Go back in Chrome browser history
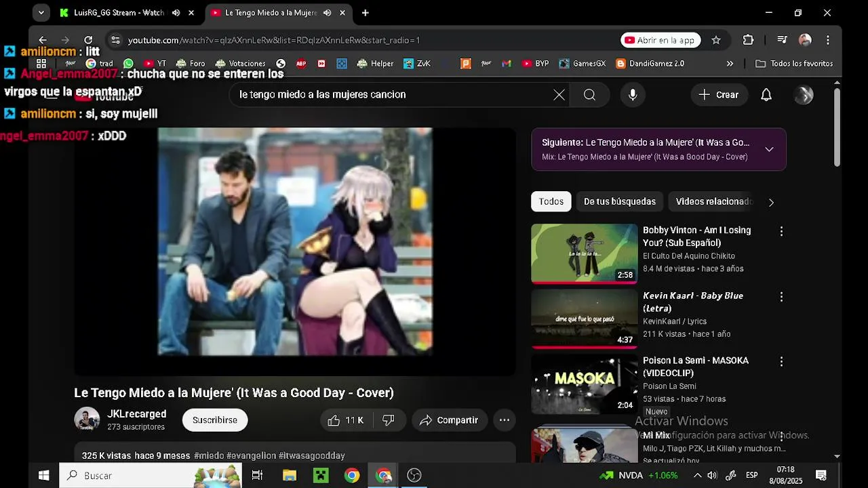The width and height of the screenshot is (868, 488). pyautogui.click(x=43, y=40)
